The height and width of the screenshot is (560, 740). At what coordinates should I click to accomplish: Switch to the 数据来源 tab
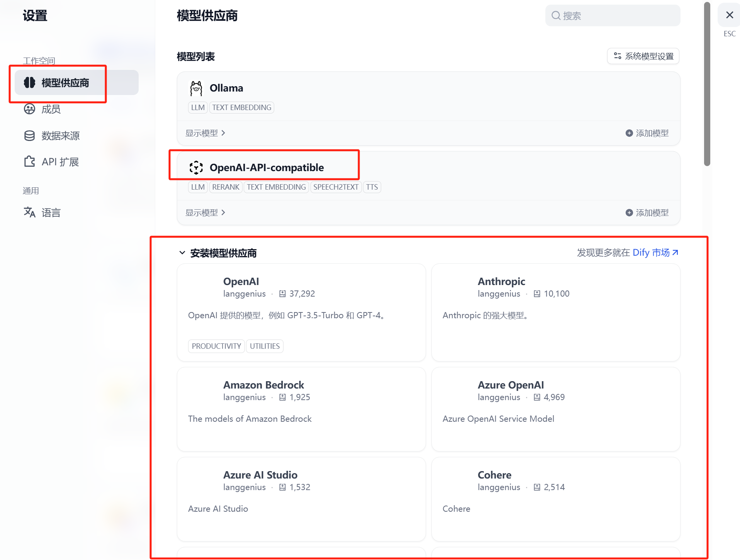[60, 136]
